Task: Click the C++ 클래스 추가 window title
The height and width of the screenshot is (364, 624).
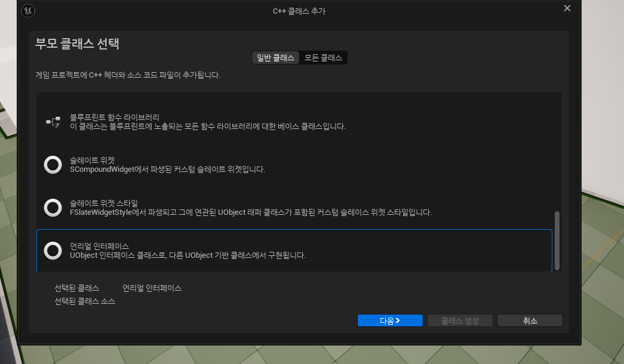Action: [299, 11]
